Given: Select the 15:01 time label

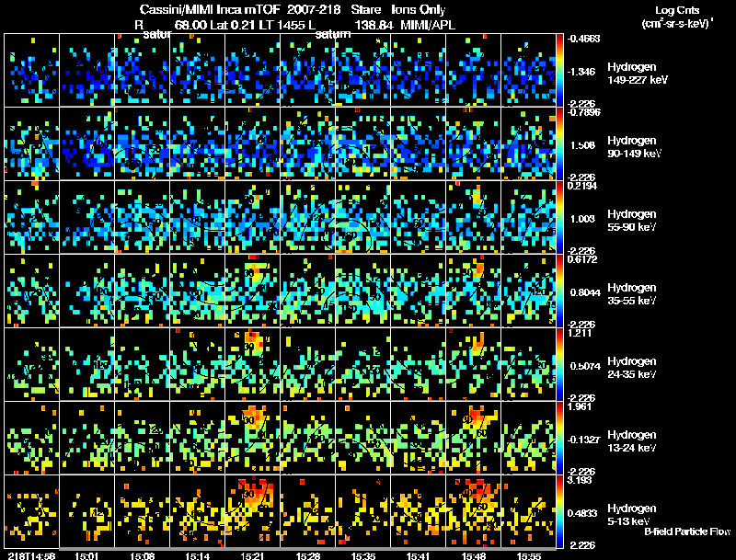Looking at the screenshot, I should click(x=86, y=555).
